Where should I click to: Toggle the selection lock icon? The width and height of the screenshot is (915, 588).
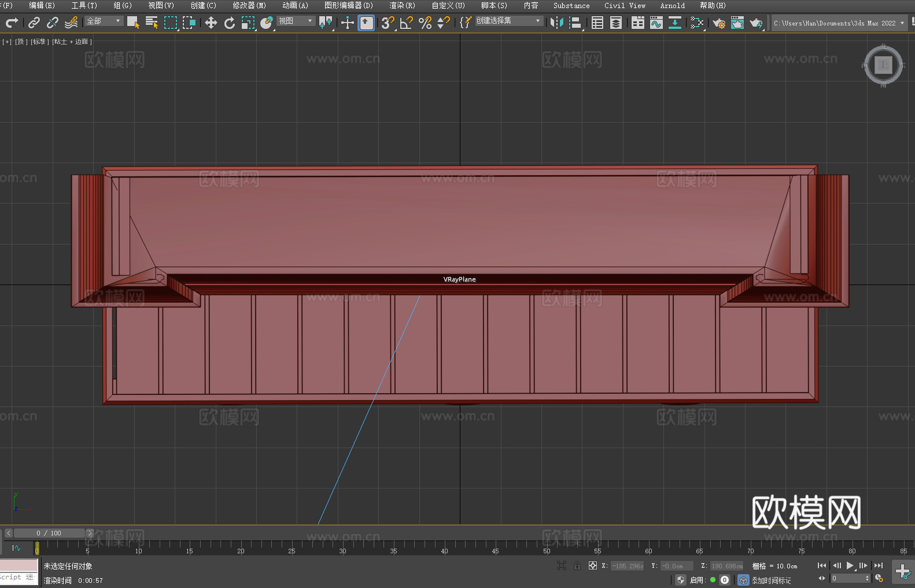click(577, 565)
